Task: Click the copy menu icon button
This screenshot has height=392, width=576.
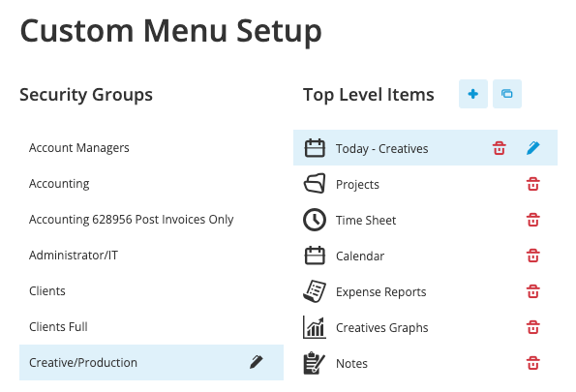Action: click(507, 94)
